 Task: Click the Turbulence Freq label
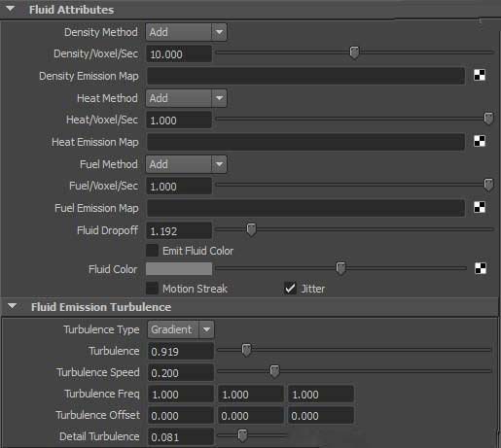(x=102, y=394)
